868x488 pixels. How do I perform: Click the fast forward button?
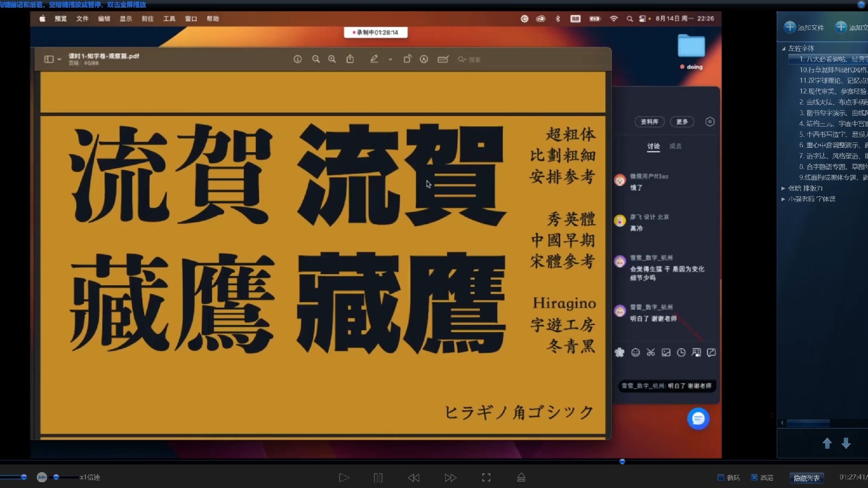pos(450,478)
